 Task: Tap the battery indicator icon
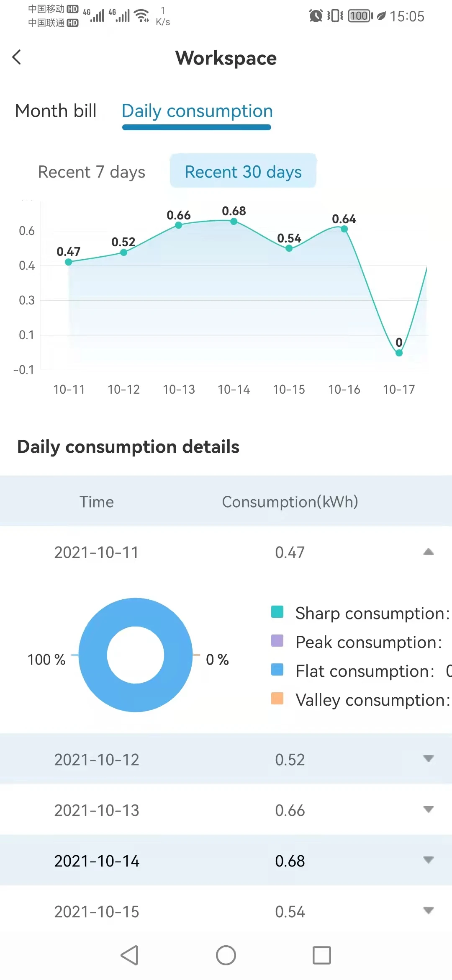(x=360, y=16)
